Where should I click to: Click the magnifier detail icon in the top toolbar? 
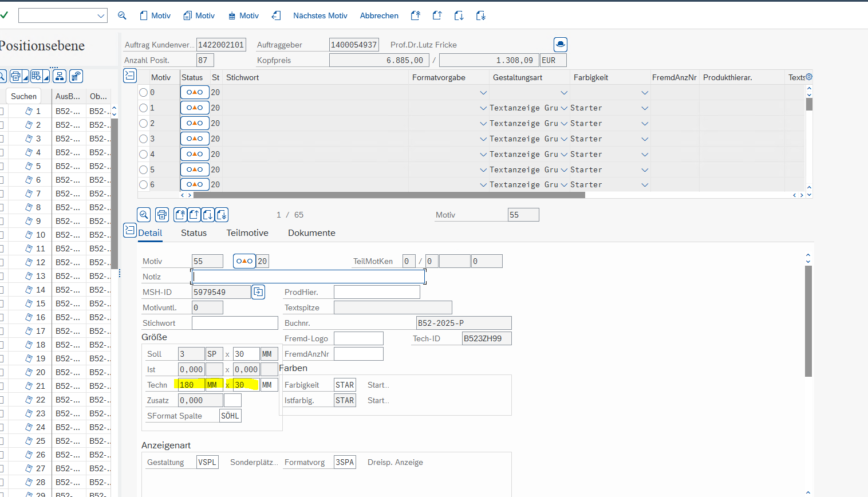point(122,15)
